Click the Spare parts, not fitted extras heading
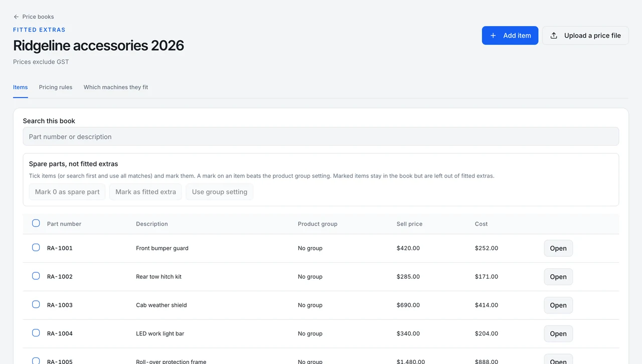 coord(74,164)
